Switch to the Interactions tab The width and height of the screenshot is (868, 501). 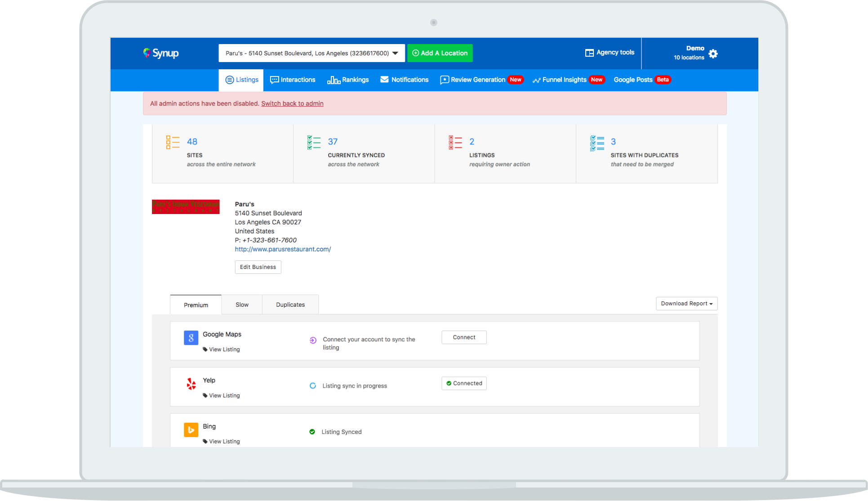(293, 80)
